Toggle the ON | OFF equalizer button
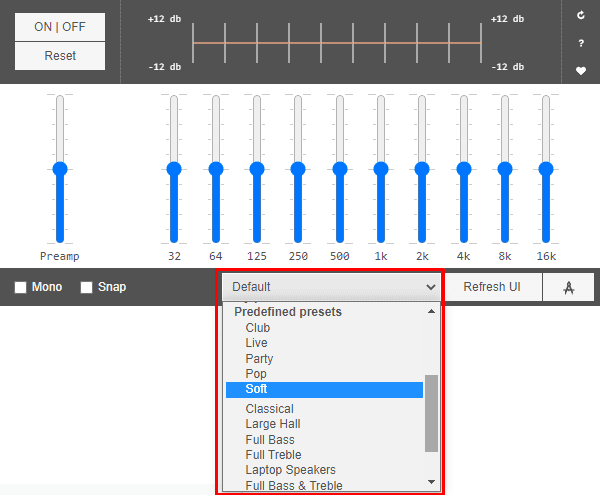600x495 pixels. click(x=60, y=27)
